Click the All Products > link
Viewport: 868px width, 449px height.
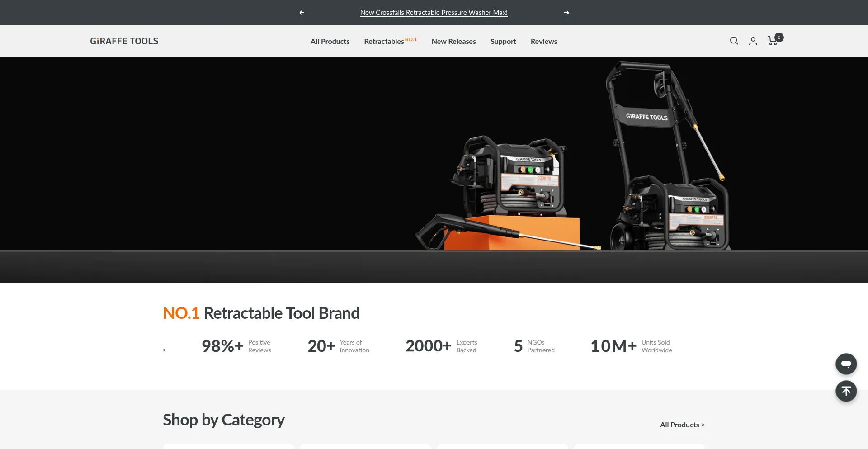(682, 425)
